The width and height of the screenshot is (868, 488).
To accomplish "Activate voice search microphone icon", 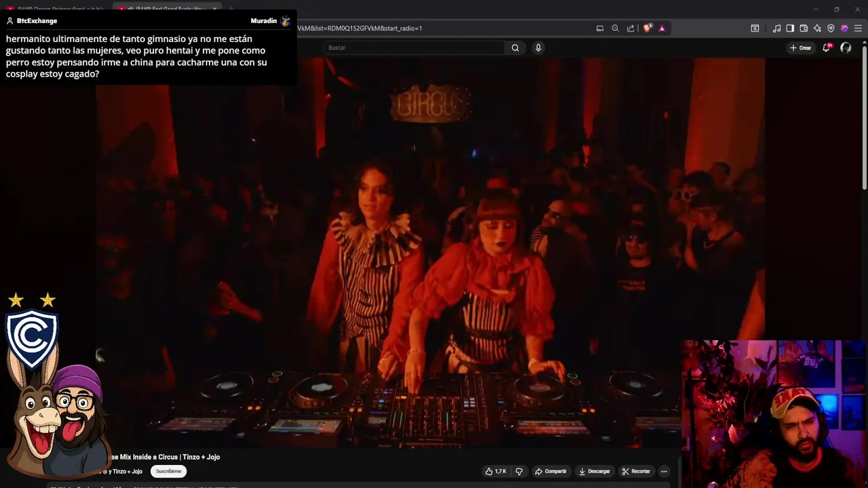I will pyautogui.click(x=538, y=47).
